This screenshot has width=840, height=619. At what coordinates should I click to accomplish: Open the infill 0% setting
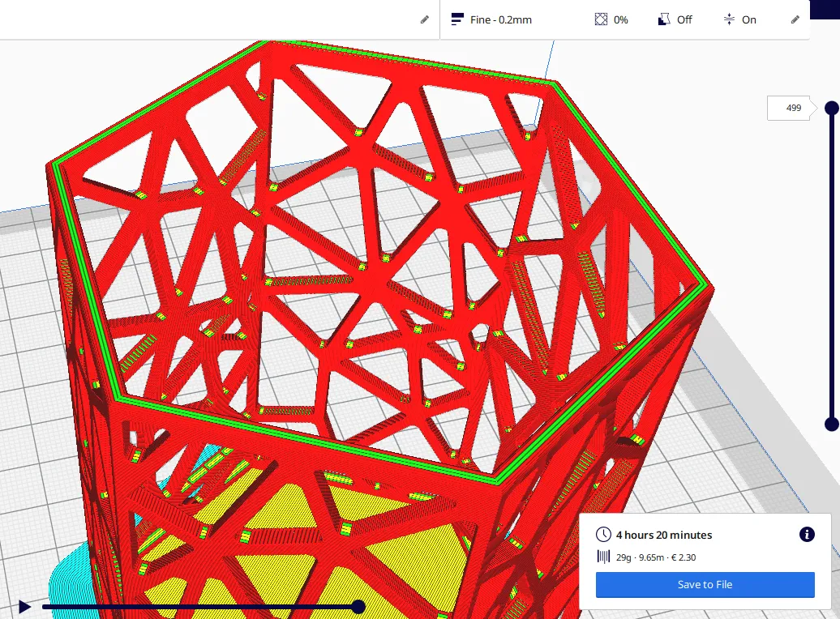pos(620,19)
